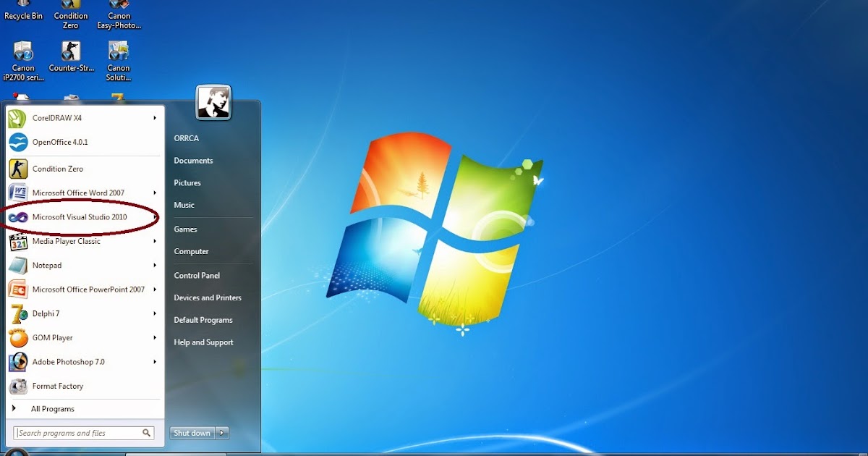
Task: Expand the PowerPoint 2007 jump list arrow
Action: pos(155,289)
